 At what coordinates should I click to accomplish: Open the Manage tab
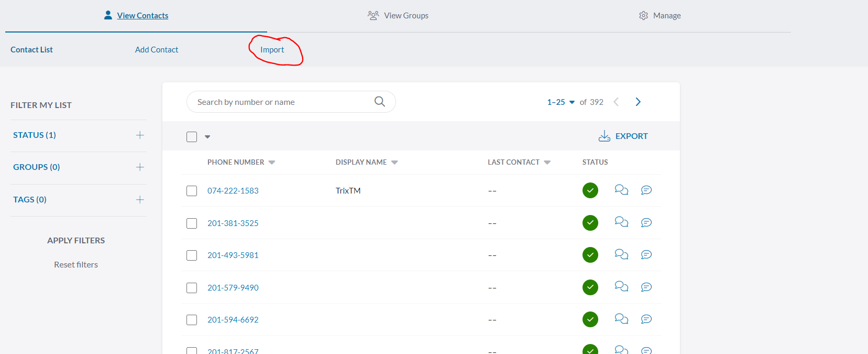(x=660, y=16)
